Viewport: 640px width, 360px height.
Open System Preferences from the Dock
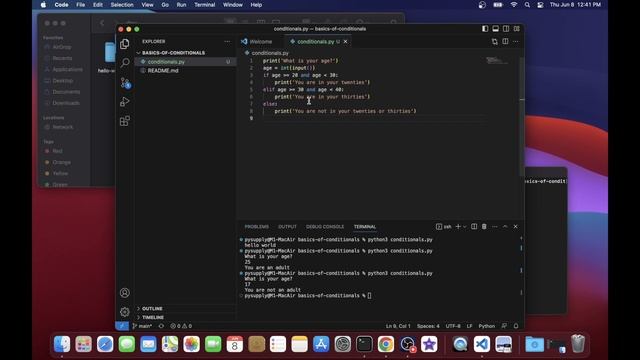click(x=342, y=344)
